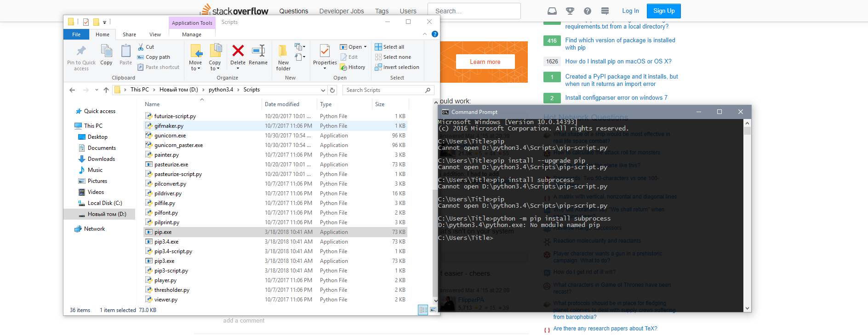
Task: Open Stack Overflow Questions menu item
Action: pos(294,11)
